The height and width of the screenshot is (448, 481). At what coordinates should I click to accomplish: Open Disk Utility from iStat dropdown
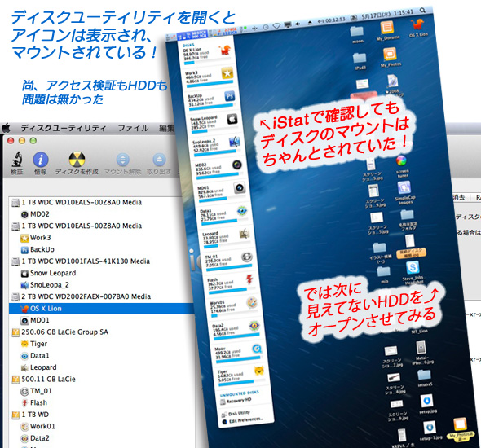(236, 414)
